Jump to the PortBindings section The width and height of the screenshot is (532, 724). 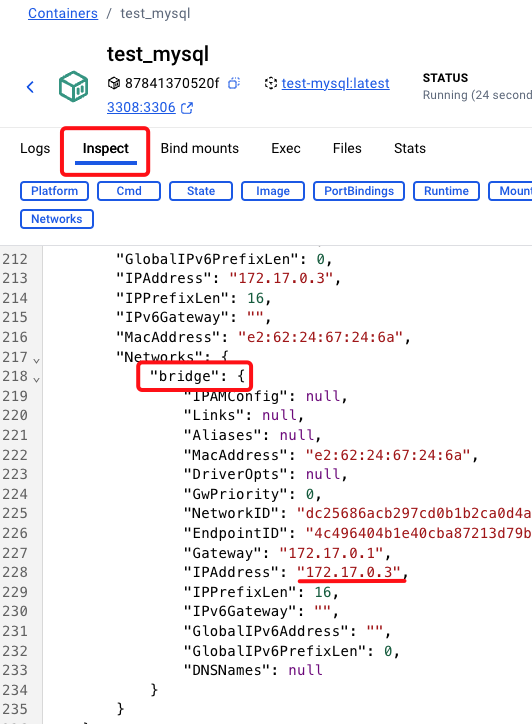coord(359,191)
